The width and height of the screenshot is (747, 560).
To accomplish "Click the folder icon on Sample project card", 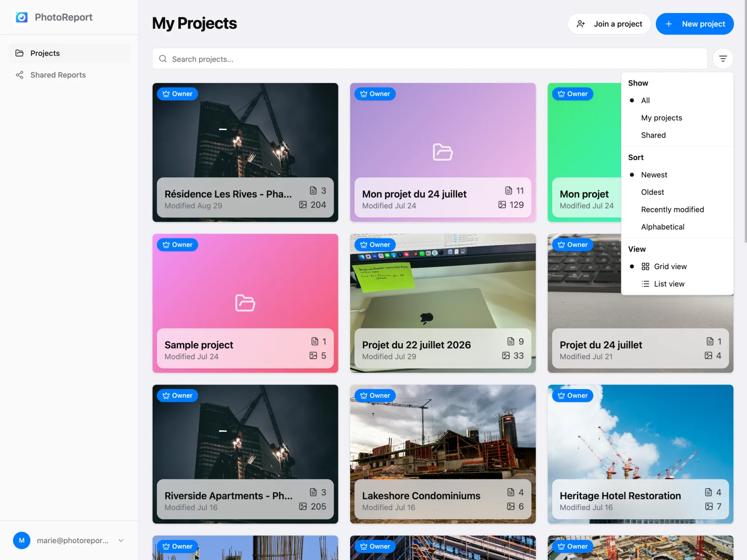I will (x=245, y=303).
